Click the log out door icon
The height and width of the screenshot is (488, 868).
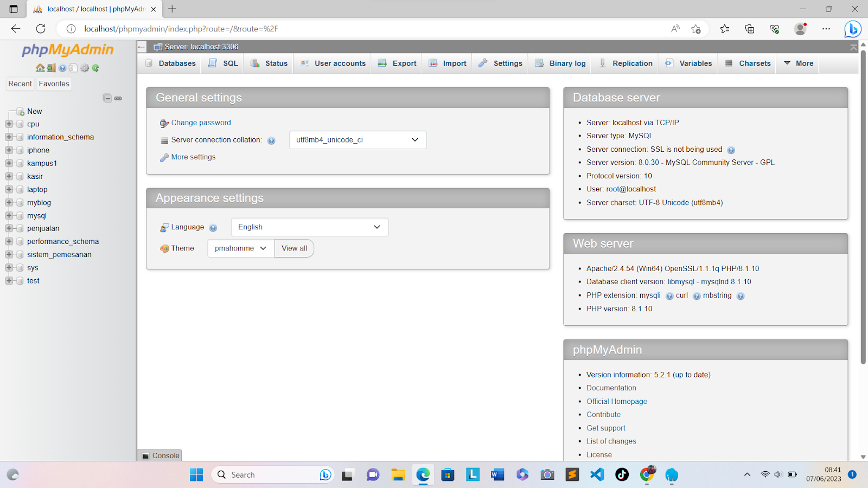51,68
